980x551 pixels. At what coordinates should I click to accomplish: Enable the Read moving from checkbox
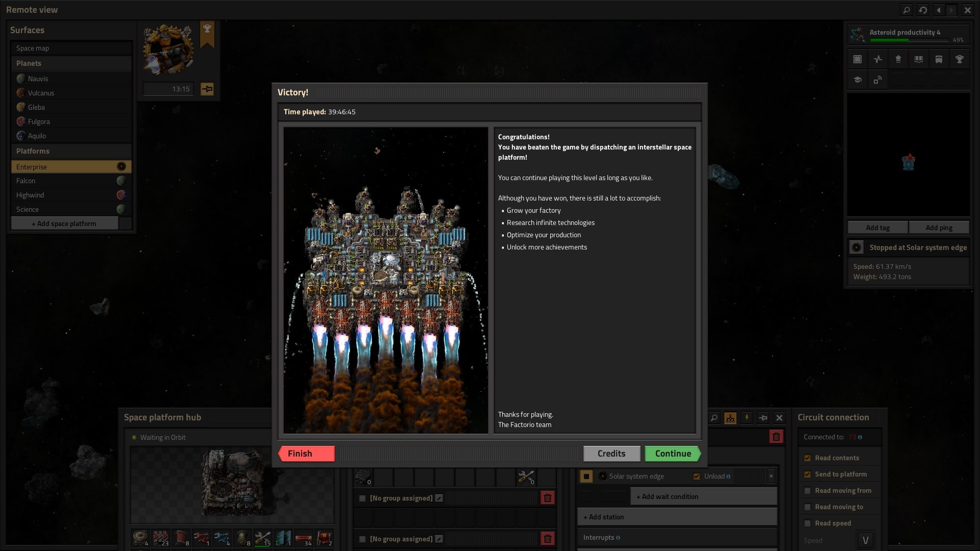click(807, 491)
